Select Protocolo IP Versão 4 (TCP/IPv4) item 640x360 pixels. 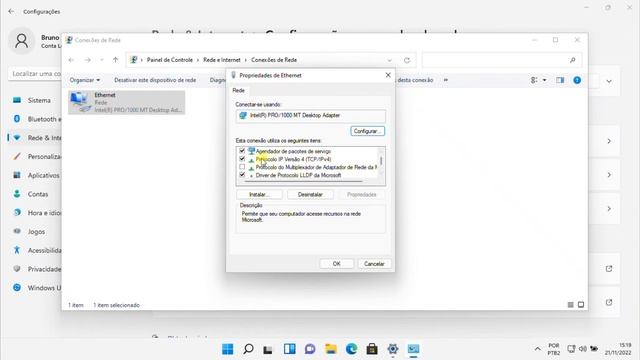[x=293, y=159]
